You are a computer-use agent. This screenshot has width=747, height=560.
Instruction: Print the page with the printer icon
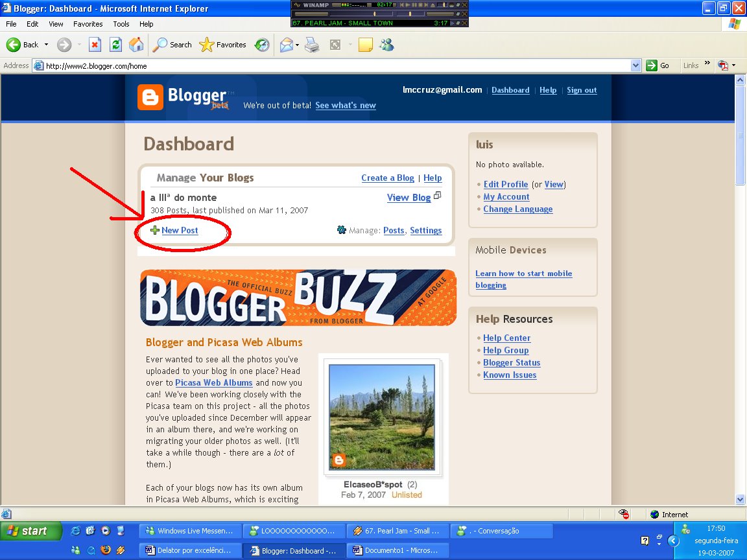312,45
